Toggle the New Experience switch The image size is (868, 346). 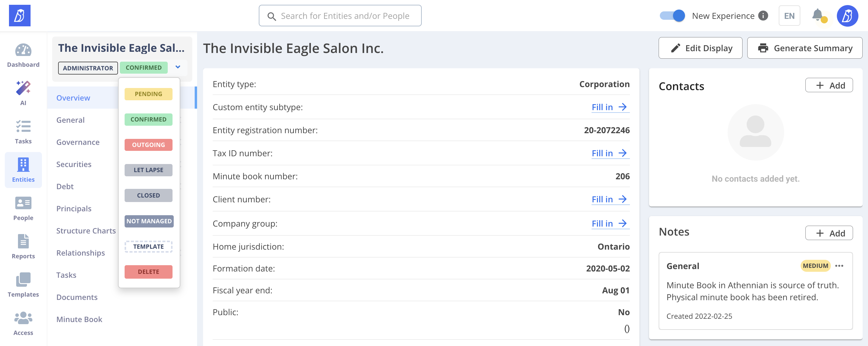pyautogui.click(x=672, y=16)
